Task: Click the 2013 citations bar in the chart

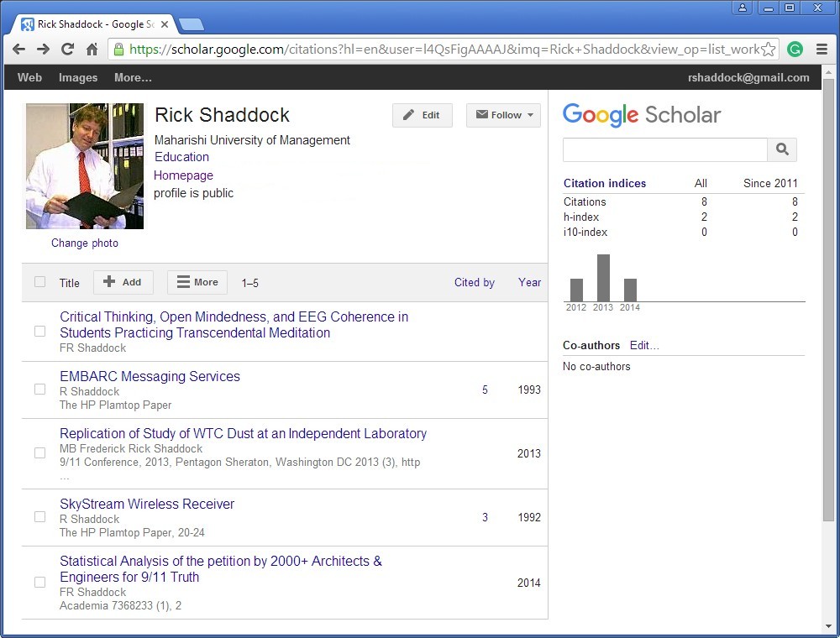Action: click(603, 278)
